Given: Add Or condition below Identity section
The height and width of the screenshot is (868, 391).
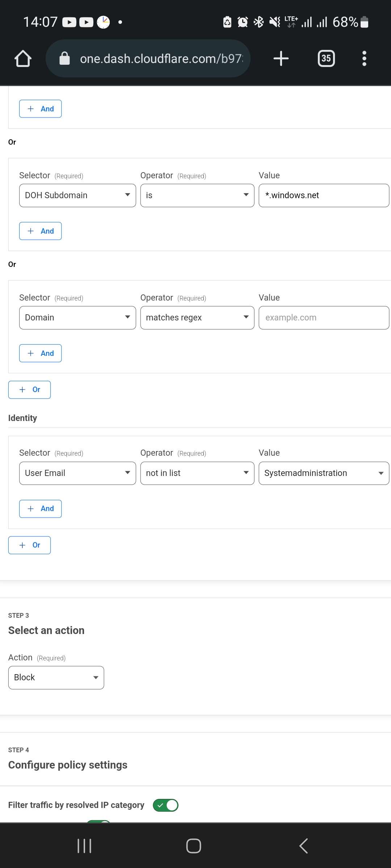Looking at the screenshot, I should [29, 545].
